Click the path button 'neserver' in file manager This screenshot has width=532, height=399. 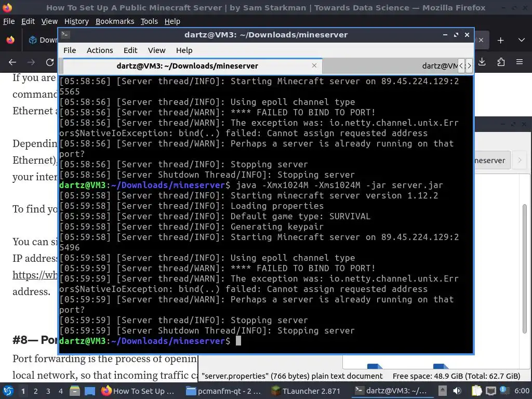tap(492, 161)
